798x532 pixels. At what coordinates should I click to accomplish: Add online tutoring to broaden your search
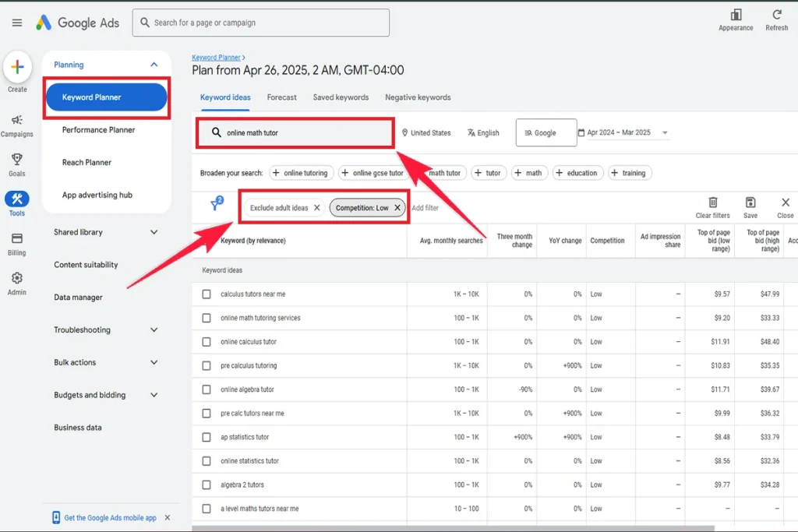point(302,173)
